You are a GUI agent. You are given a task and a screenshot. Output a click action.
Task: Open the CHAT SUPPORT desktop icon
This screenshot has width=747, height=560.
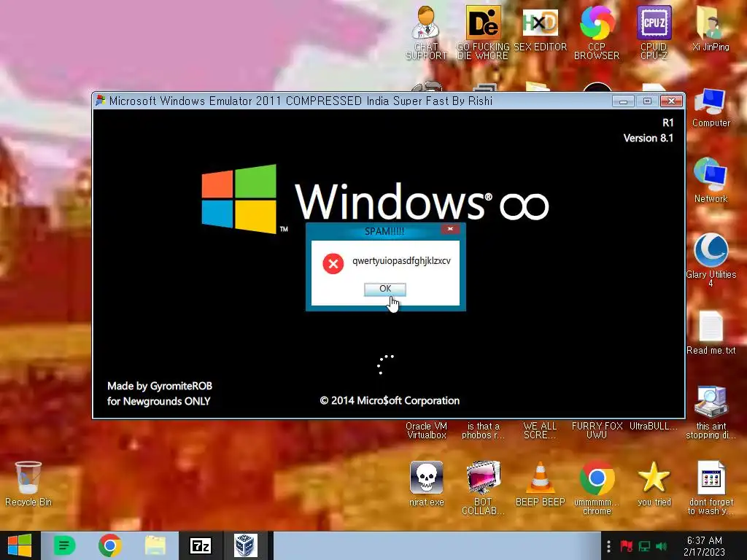coord(426,32)
